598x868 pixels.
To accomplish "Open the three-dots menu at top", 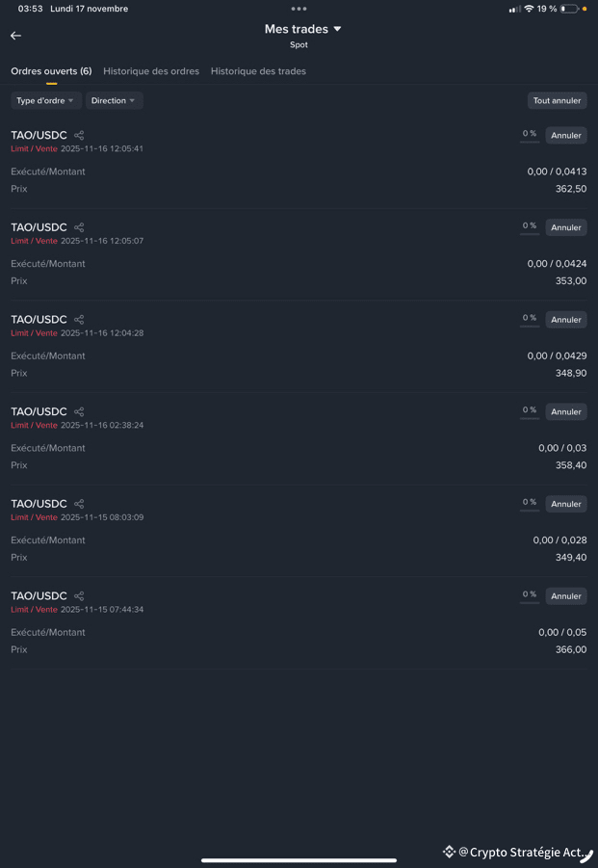I will point(299,9).
